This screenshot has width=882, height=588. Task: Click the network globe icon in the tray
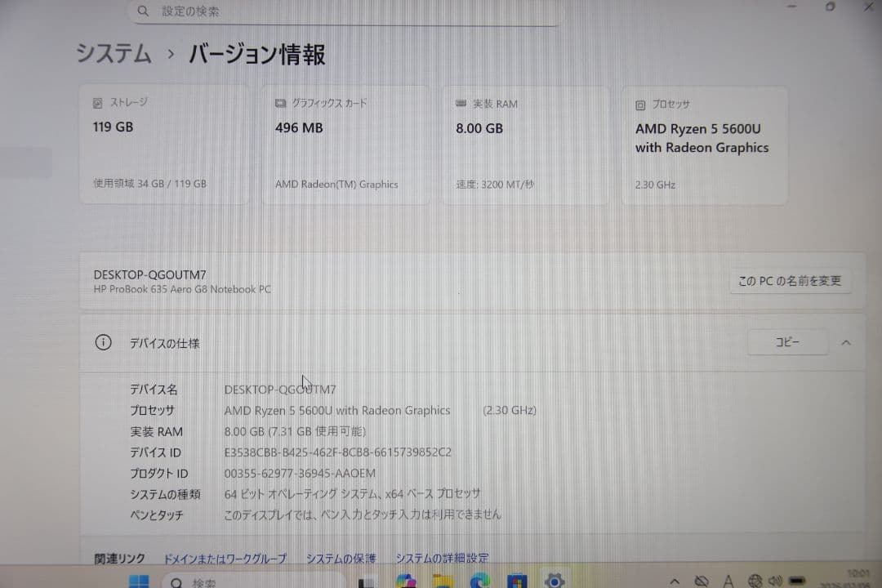[753, 581]
